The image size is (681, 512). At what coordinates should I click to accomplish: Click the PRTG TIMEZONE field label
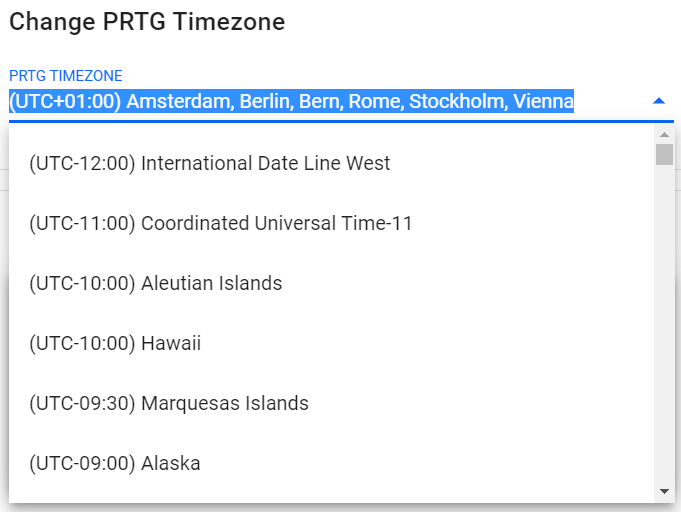[x=66, y=76]
